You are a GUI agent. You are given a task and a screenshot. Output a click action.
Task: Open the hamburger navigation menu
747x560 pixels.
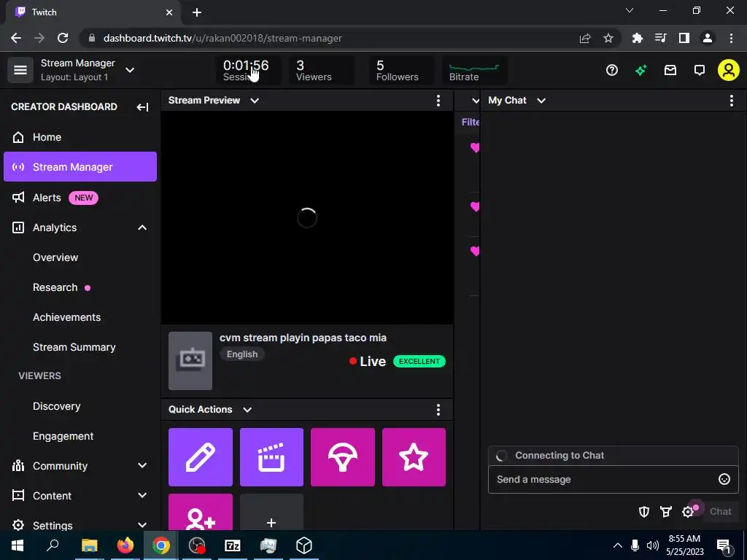pyautogui.click(x=20, y=70)
